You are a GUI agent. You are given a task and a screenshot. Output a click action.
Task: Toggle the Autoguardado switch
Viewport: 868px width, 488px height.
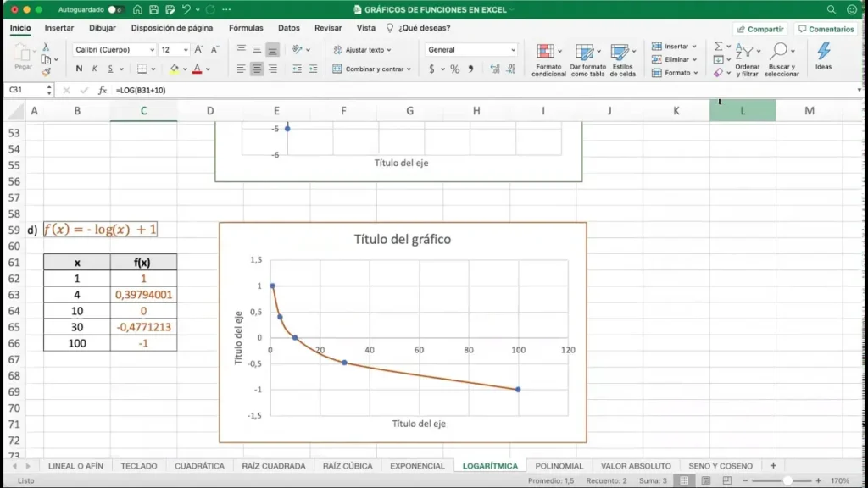tap(115, 9)
